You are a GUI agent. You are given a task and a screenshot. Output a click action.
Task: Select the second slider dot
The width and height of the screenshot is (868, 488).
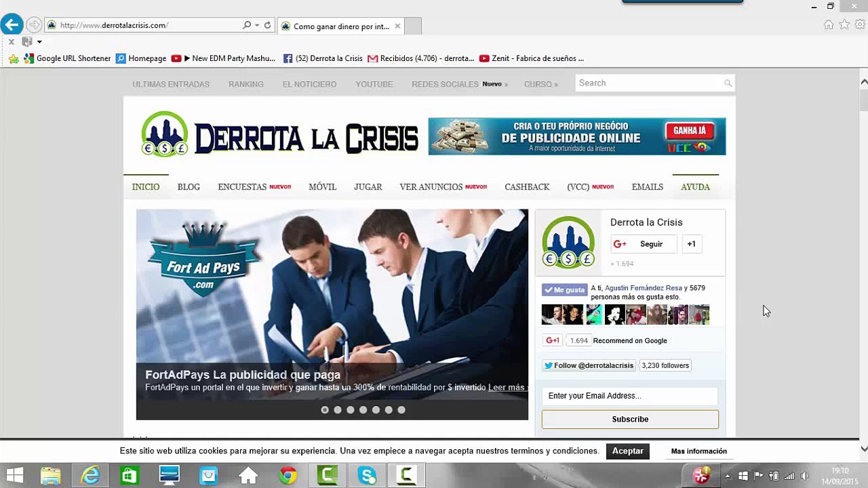pyautogui.click(x=338, y=409)
